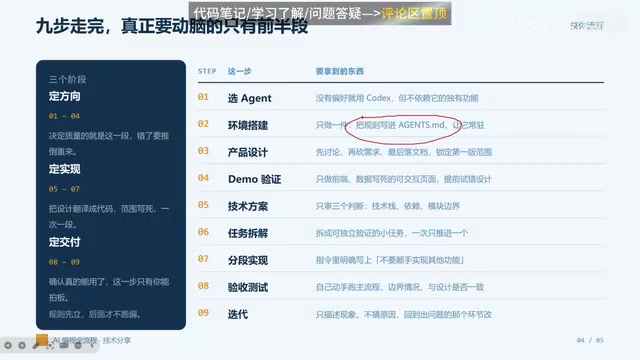Click step number 05
Image resolution: width=640 pixels, height=360 pixels.
(203, 204)
